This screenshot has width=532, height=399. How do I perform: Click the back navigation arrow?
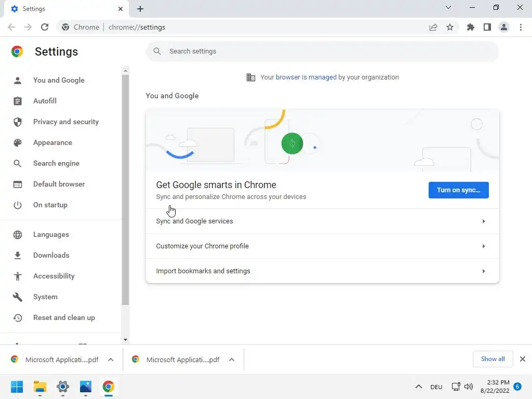point(11,27)
